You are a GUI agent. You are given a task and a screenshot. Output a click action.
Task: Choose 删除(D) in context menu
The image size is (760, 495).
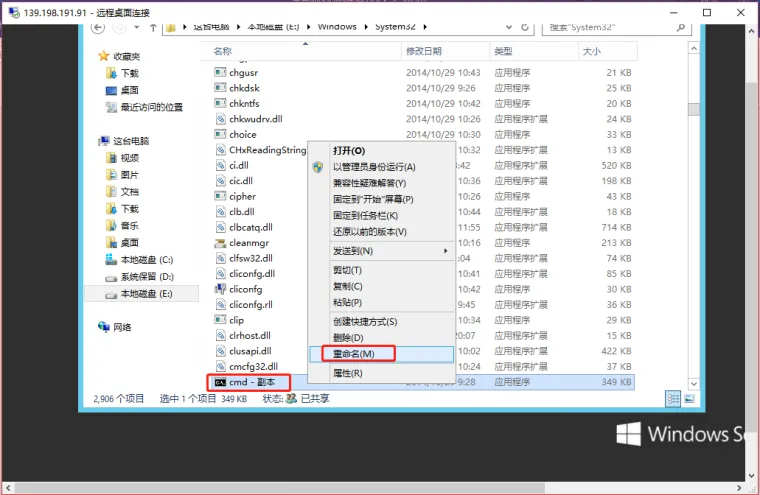pos(381,338)
